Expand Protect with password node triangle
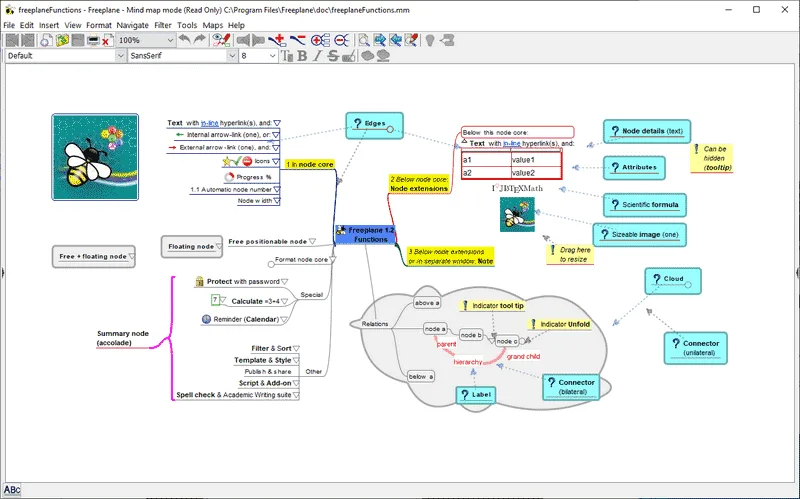The image size is (800, 499). 285,282
